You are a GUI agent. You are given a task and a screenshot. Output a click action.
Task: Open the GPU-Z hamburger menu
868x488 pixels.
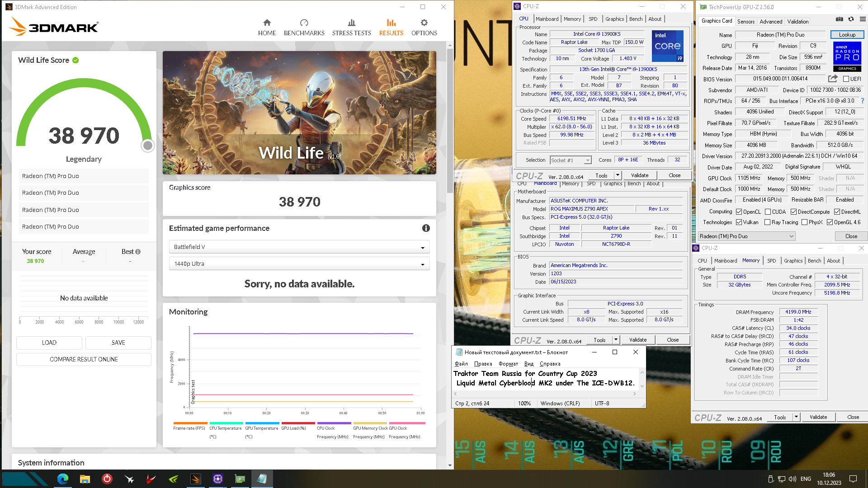[x=863, y=19]
